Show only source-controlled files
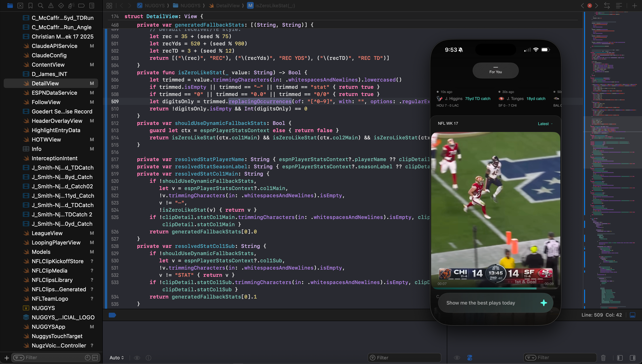642x364 pixels. pos(95,358)
